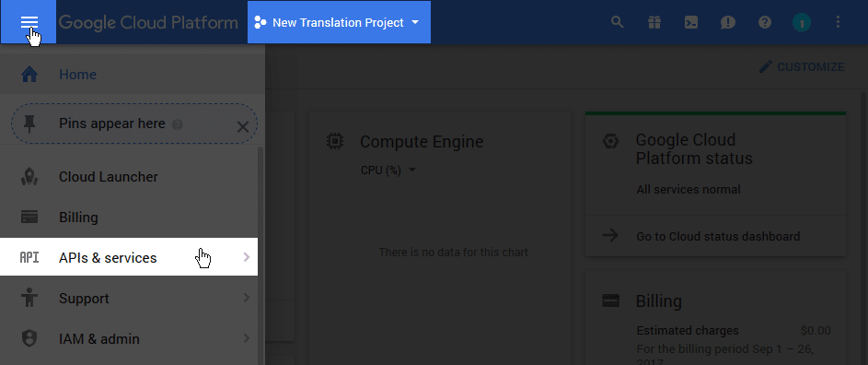
Task: Expand the IAM & admin submenu arrow
Action: (x=247, y=338)
